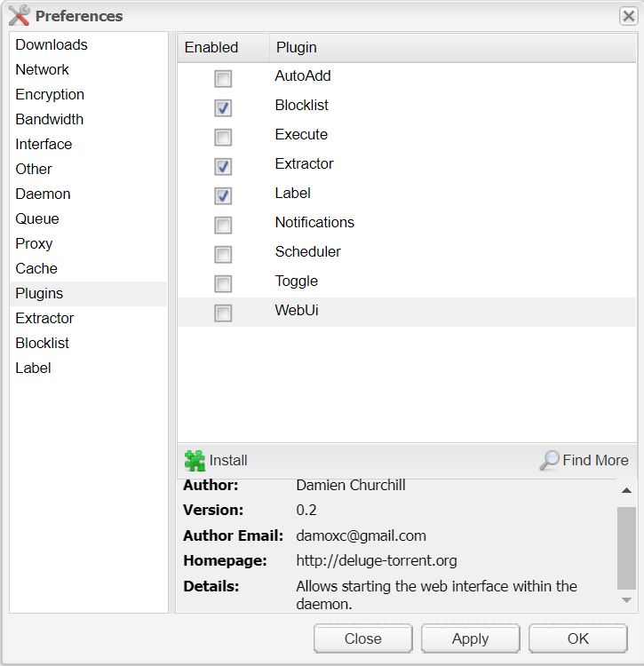Select the Notifications plugin name
The image size is (644, 666).
pyautogui.click(x=314, y=223)
